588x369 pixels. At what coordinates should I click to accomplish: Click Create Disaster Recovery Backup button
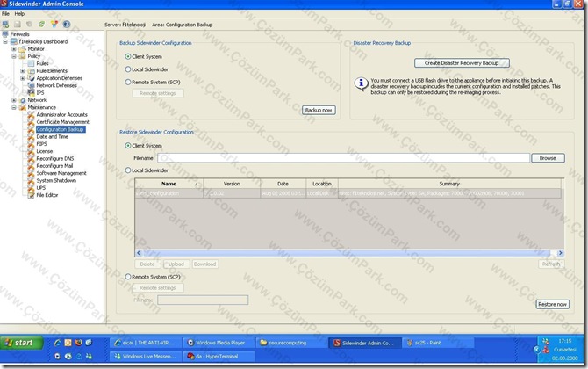[462, 63]
